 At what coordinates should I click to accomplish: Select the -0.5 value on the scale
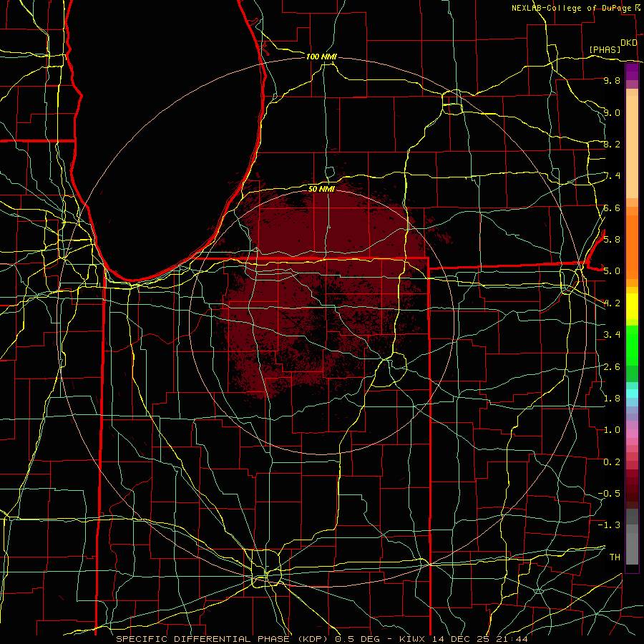coord(609,493)
